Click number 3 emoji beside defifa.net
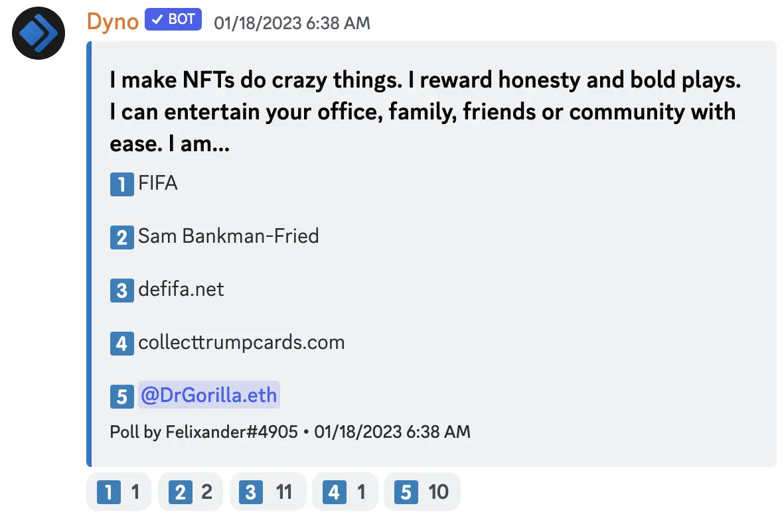 coord(122,291)
